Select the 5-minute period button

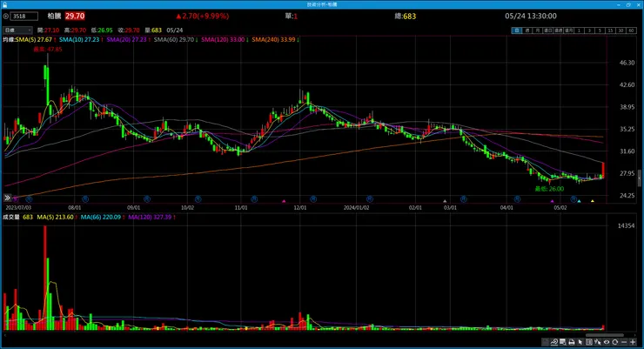tap(600, 30)
